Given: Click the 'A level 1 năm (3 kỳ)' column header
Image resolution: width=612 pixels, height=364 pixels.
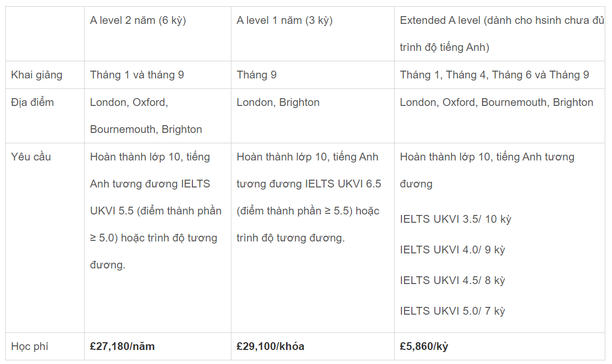Looking at the screenshot, I should click(284, 21).
